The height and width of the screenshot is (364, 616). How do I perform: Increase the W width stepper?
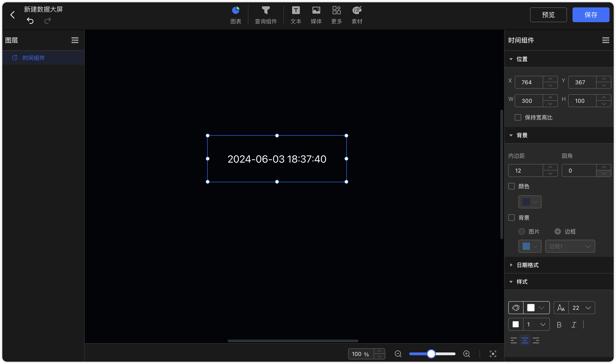(550, 98)
